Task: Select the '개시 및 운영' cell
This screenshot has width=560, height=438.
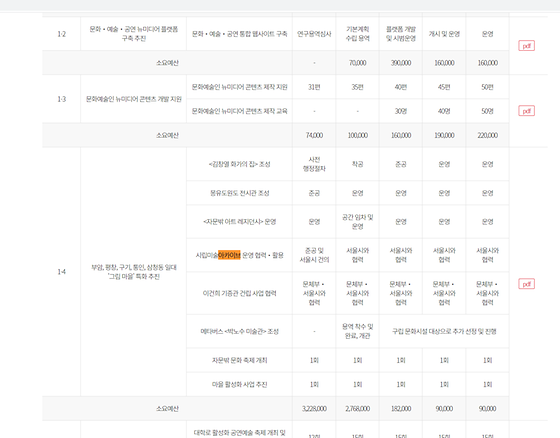Action: point(444,34)
